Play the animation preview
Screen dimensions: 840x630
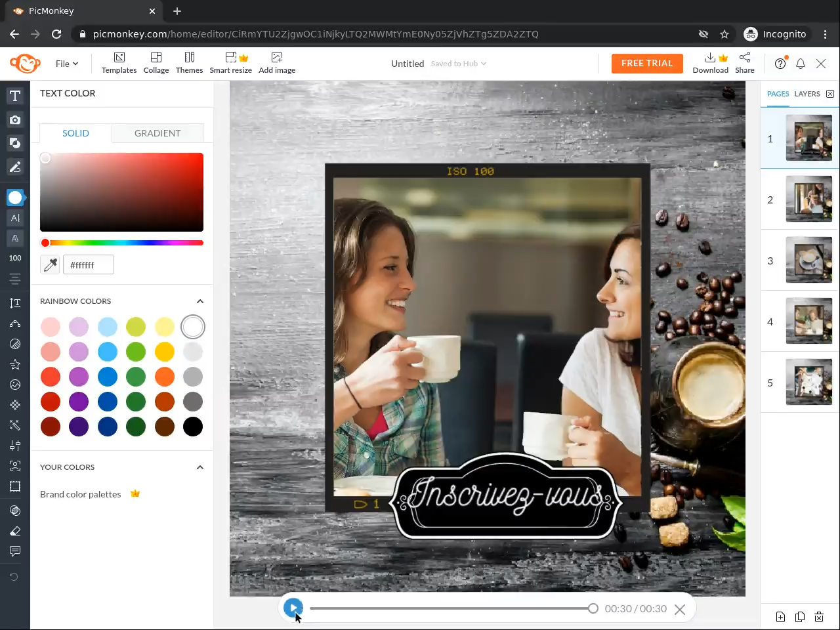[x=293, y=608]
